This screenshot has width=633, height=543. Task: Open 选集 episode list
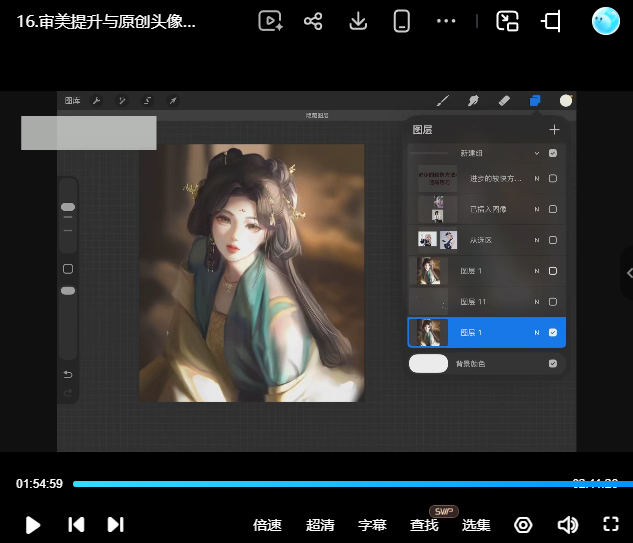(476, 525)
